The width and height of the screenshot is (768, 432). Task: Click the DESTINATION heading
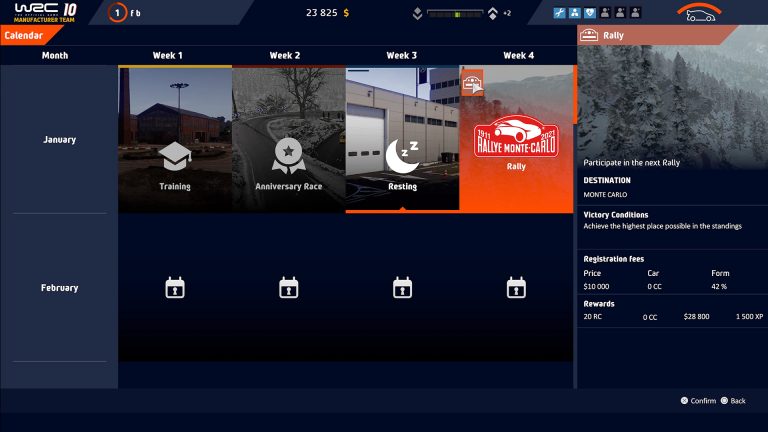point(607,180)
